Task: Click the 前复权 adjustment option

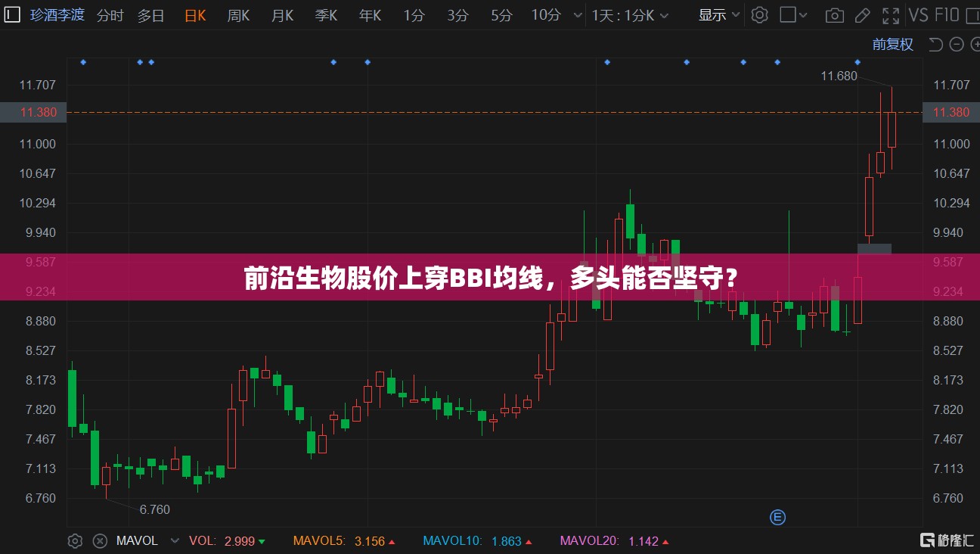Action: pyautogui.click(x=893, y=45)
